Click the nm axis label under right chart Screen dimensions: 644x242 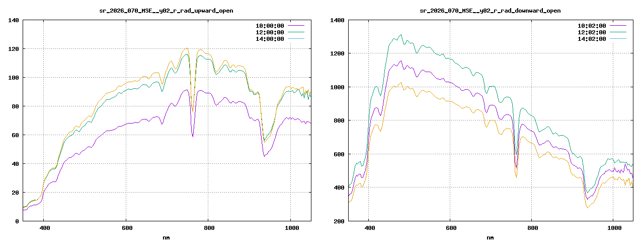tap(490, 237)
